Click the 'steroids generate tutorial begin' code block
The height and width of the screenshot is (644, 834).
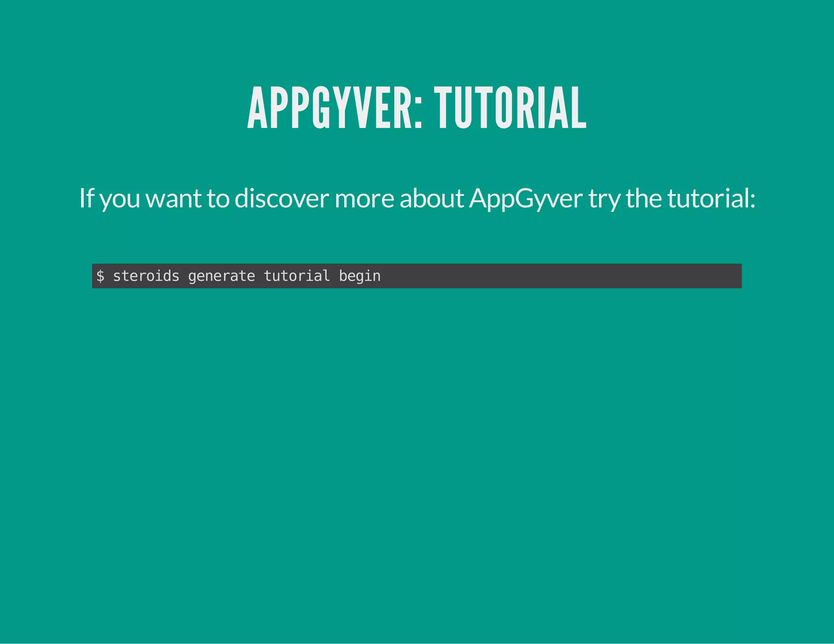(417, 276)
